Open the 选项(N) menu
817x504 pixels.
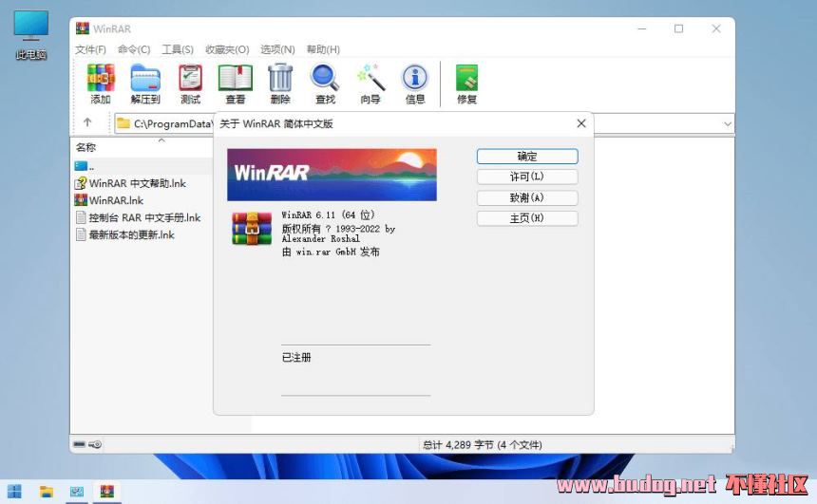tap(277, 49)
